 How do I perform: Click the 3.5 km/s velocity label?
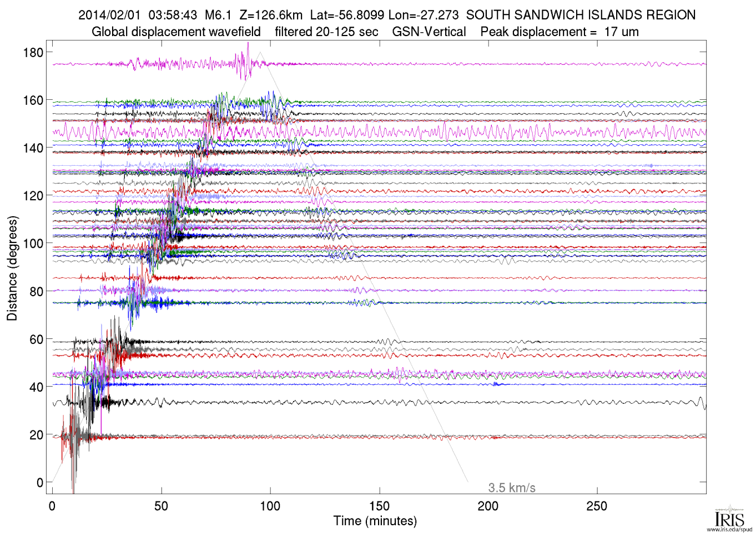coord(511,488)
